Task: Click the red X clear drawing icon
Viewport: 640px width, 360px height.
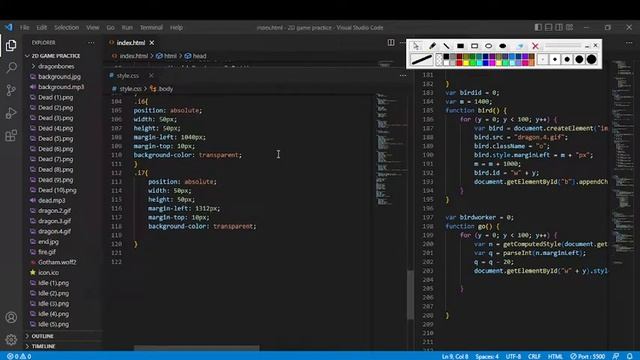Action: tap(535, 46)
